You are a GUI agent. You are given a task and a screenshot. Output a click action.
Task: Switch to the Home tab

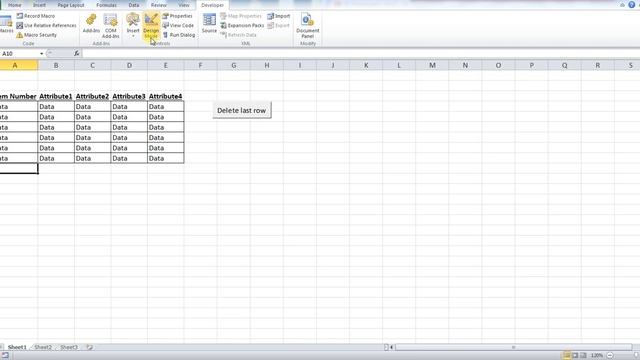(x=15, y=5)
